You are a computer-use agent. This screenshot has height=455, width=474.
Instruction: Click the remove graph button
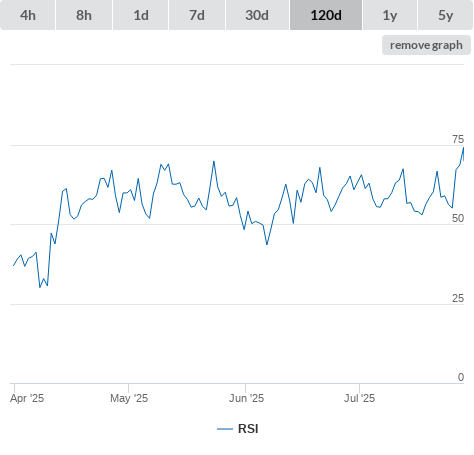[426, 45]
